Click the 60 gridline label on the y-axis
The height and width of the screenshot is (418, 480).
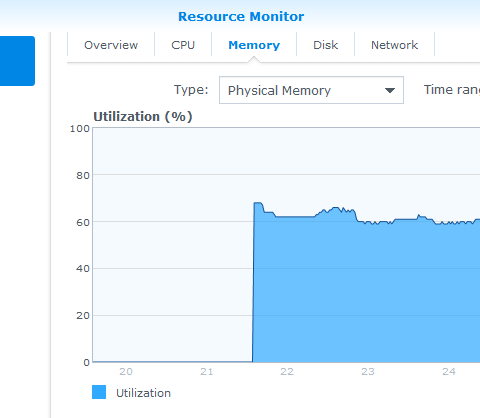(x=83, y=222)
